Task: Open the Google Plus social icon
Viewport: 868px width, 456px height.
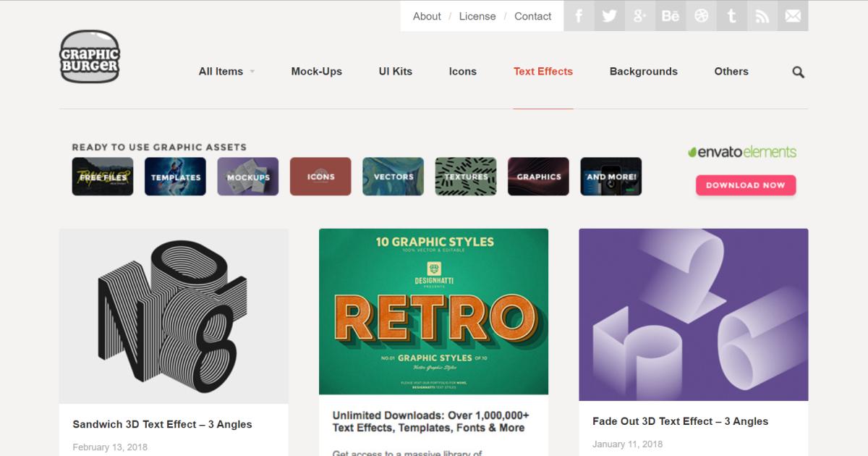Action: pos(640,16)
